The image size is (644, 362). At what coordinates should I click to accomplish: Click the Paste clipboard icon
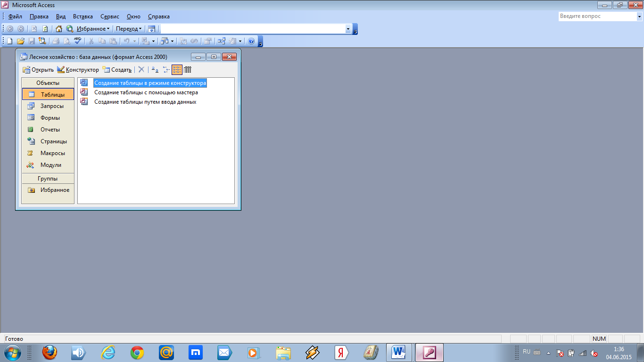pyautogui.click(x=113, y=41)
